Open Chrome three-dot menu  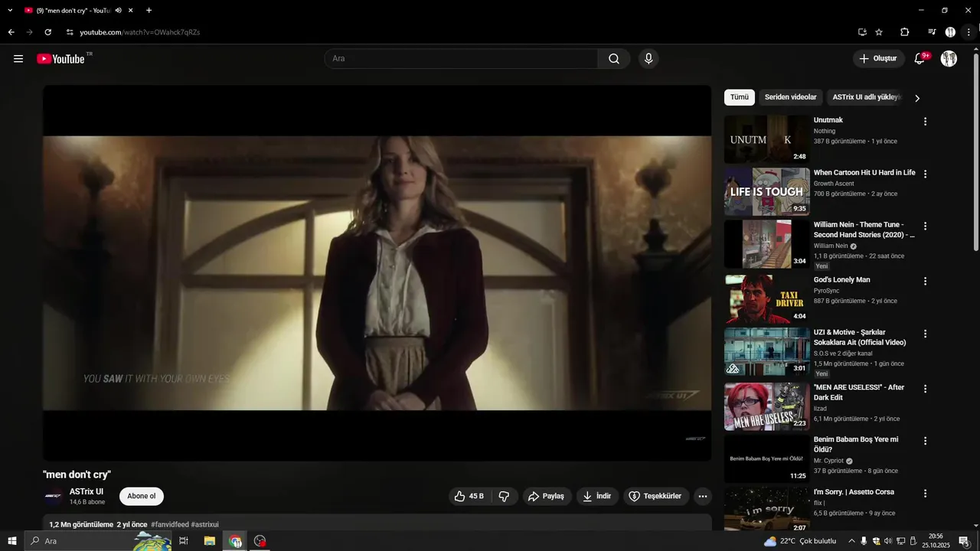[x=969, y=32]
